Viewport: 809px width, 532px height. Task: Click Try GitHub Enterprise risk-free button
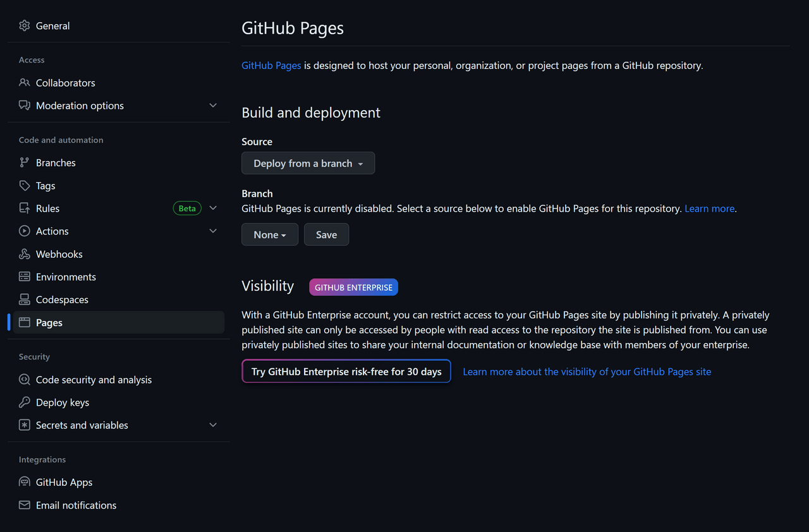[x=346, y=372]
